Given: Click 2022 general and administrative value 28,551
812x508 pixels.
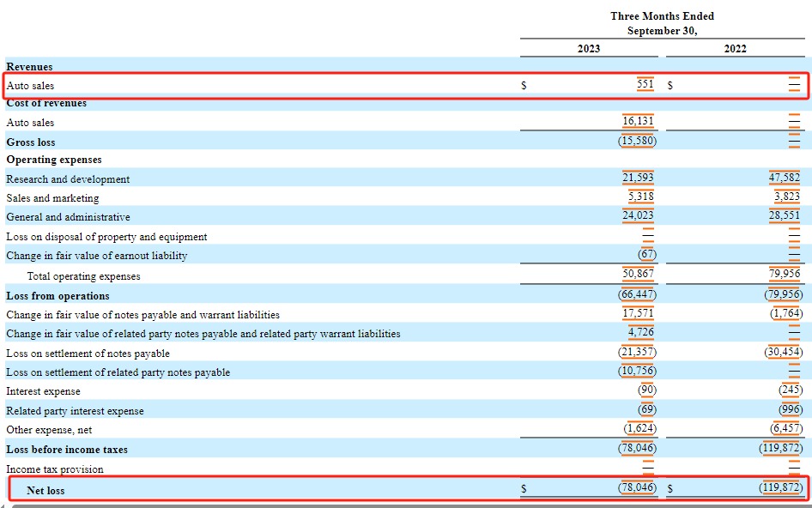Looking at the screenshot, I should click(784, 215).
